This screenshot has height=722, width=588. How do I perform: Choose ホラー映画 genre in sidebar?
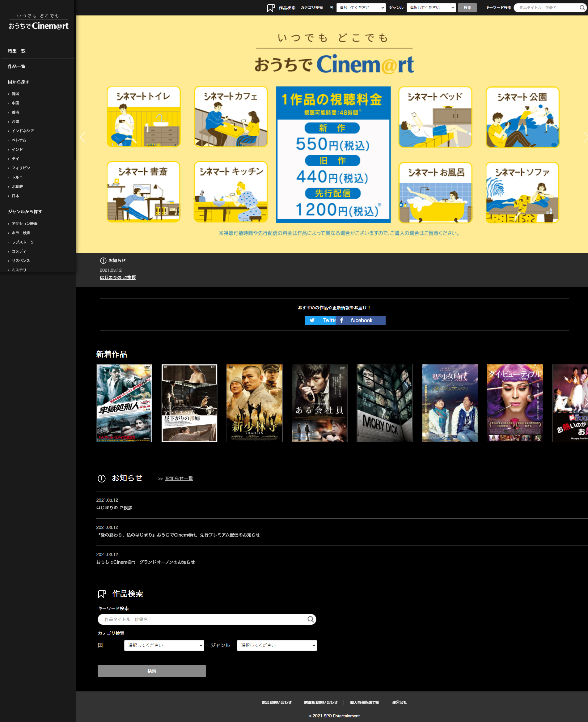21,233
